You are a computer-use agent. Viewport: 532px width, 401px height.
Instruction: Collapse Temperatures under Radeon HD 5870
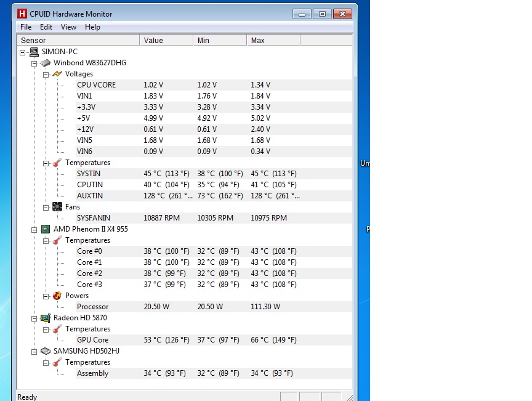(46, 330)
